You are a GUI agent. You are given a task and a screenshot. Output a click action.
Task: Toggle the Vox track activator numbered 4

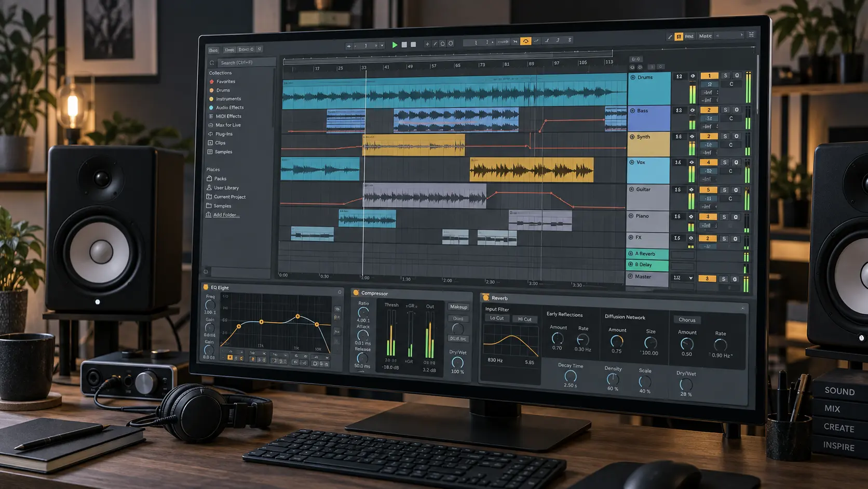708,163
